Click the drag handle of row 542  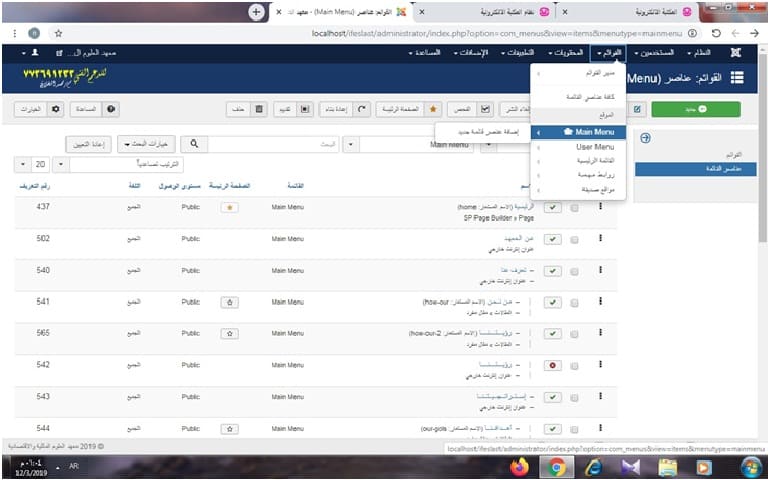pyautogui.click(x=600, y=365)
